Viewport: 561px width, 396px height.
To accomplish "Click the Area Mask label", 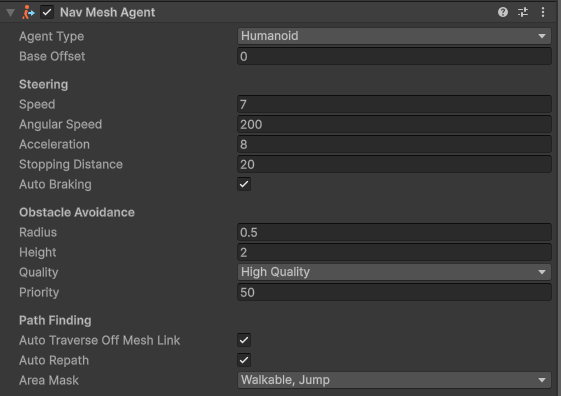I will 49,381.
